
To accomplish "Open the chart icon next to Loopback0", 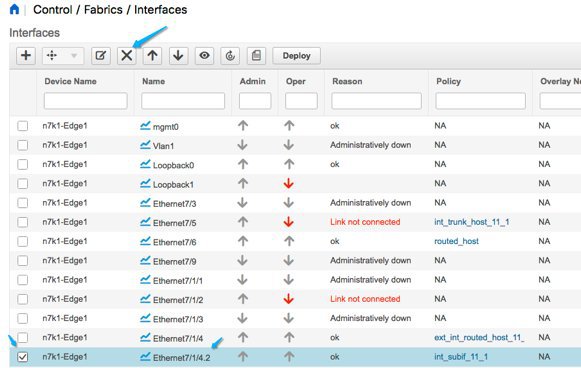I will point(145,164).
